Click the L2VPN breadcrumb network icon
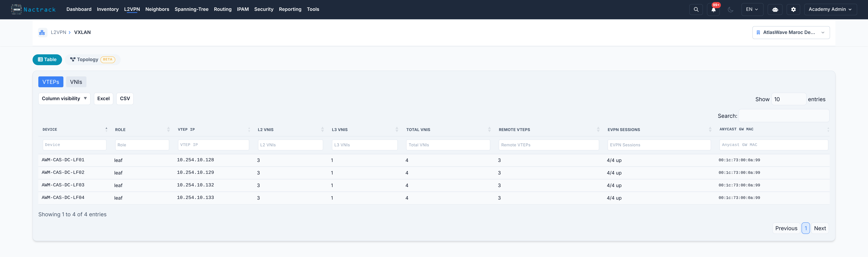 click(x=42, y=32)
